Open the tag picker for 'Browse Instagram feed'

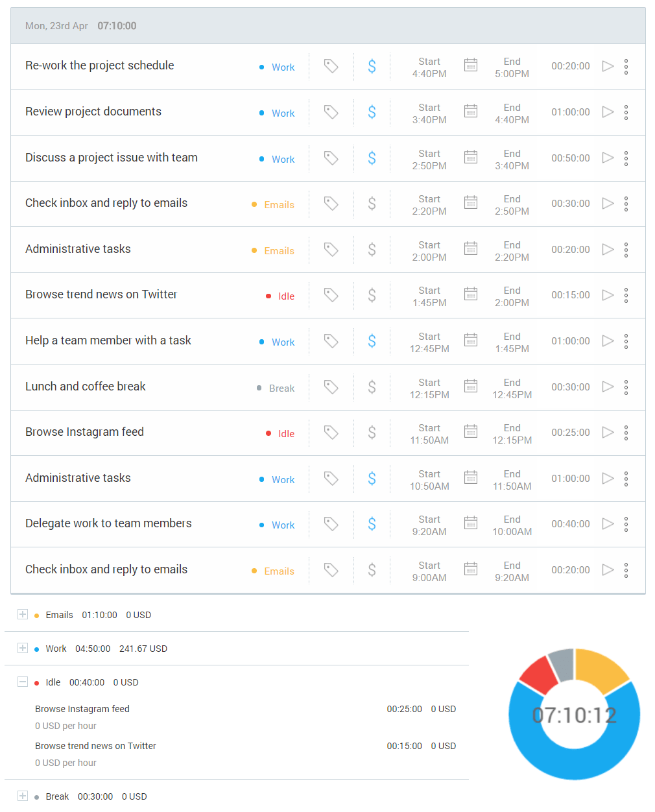pyautogui.click(x=331, y=433)
